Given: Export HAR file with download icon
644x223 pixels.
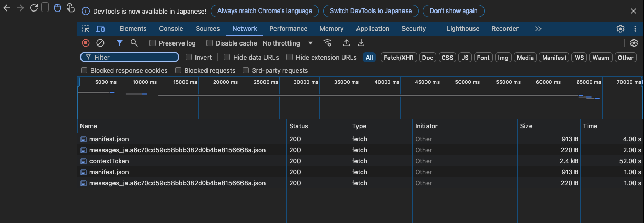Looking at the screenshot, I should (361, 43).
